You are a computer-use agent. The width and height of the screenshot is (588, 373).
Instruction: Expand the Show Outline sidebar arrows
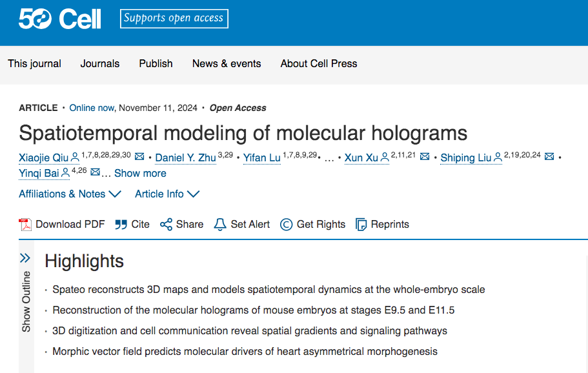coord(25,258)
